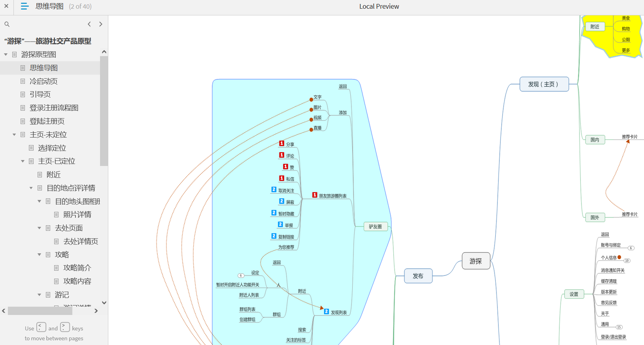The height and width of the screenshot is (345, 644).
Task: Close the sitemap sidebar with X icon
Action: pos(6,6)
